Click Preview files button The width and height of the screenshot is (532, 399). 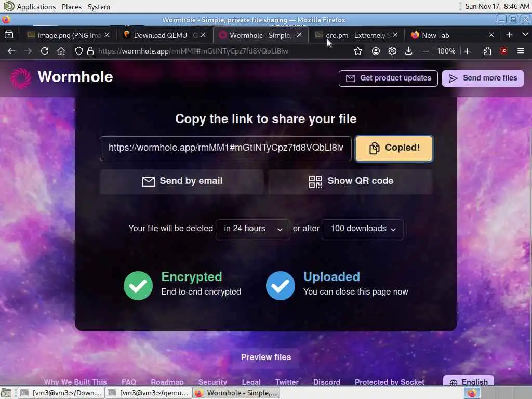pos(265,357)
